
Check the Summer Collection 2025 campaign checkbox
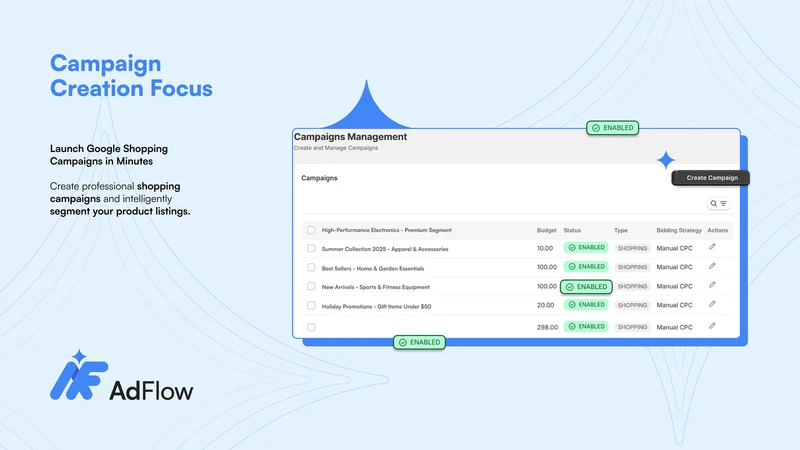pyautogui.click(x=311, y=248)
